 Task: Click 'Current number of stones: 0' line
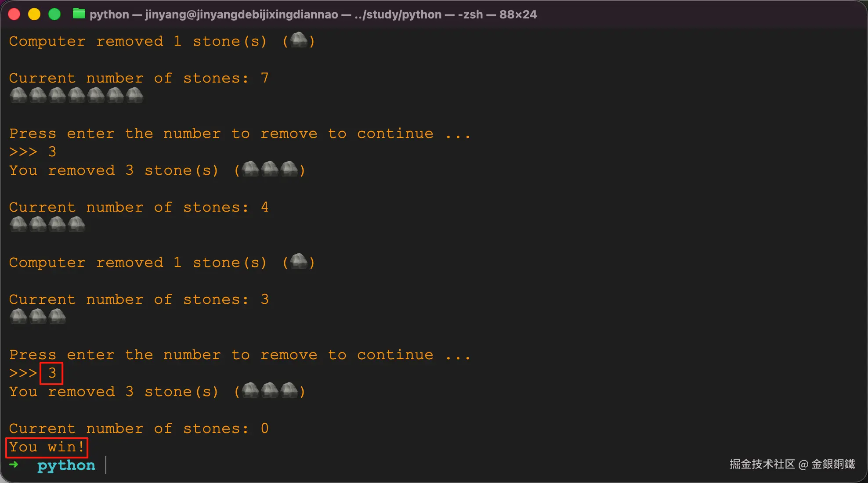(139, 429)
